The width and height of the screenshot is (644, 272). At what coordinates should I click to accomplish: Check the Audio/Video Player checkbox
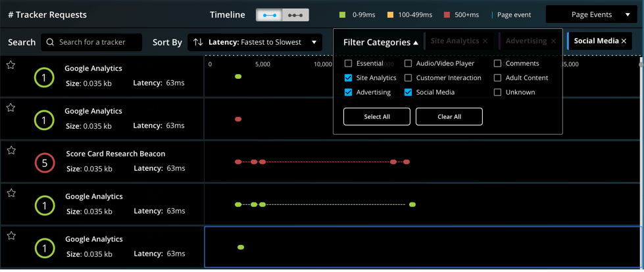coord(408,64)
